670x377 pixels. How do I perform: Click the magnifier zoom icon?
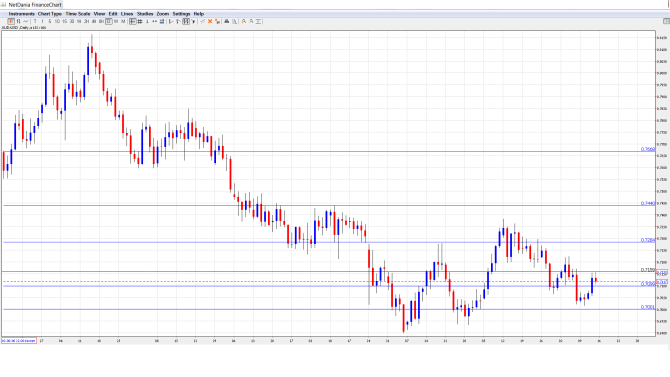[x=234, y=21]
